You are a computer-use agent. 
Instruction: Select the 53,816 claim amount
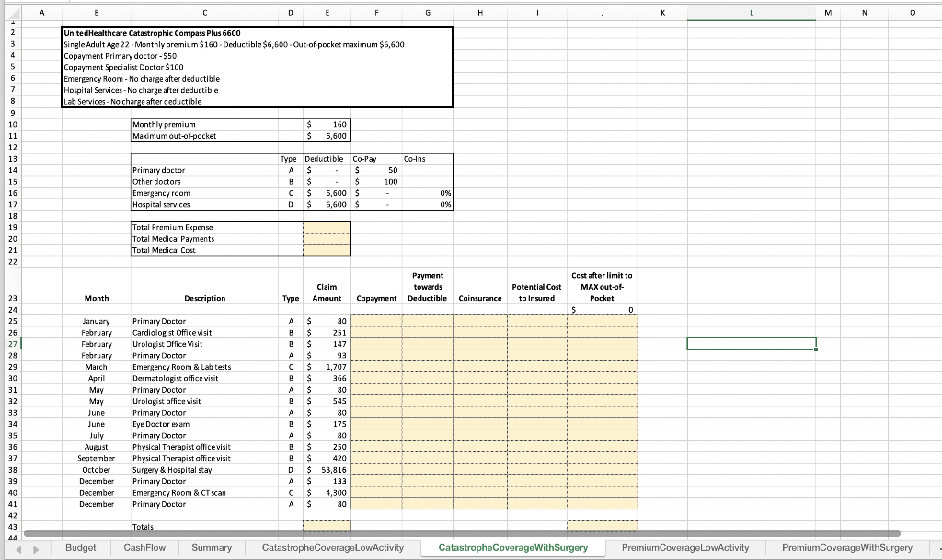click(x=327, y=469)
